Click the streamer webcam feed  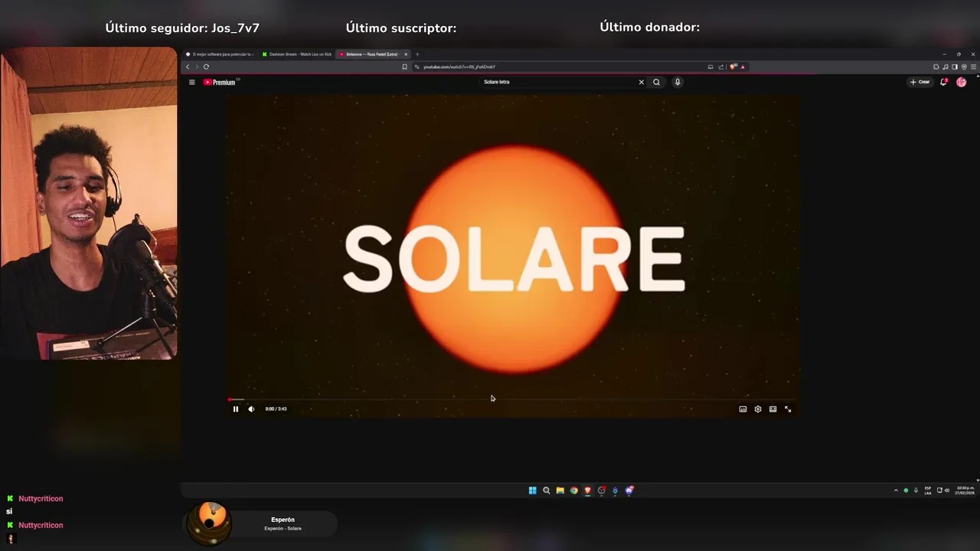89,204
